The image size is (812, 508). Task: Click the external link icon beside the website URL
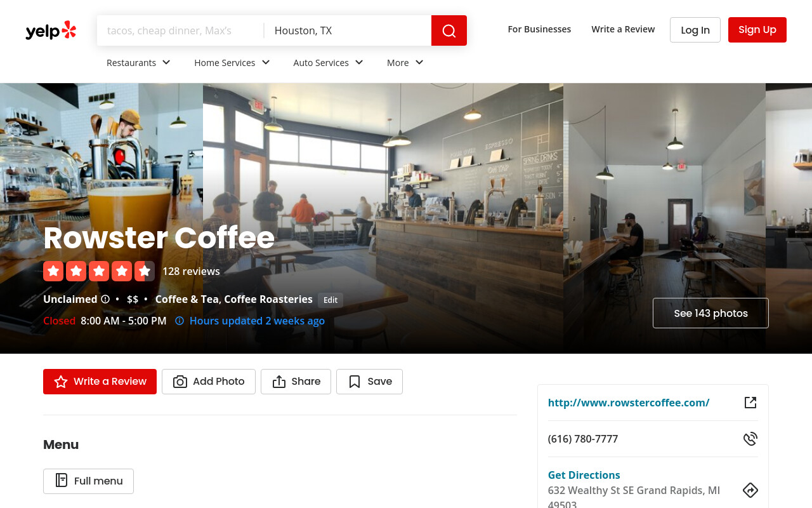750,403
